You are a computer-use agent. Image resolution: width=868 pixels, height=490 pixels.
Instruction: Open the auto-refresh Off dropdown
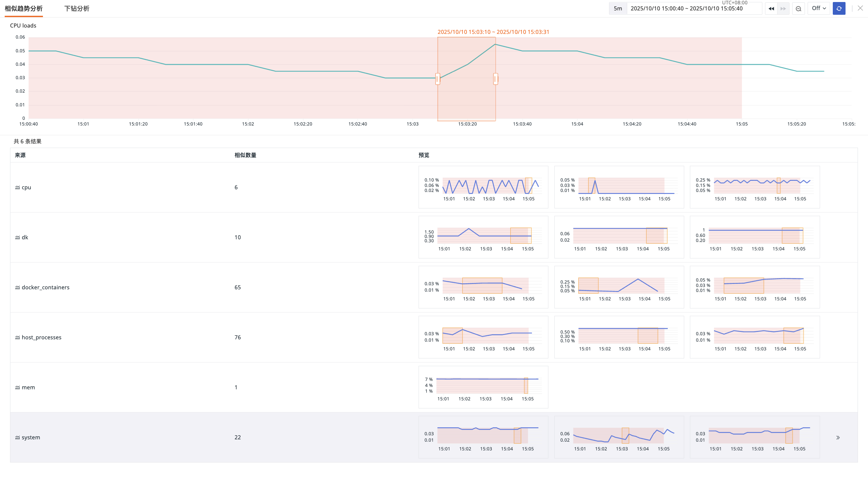coord(818,8)
